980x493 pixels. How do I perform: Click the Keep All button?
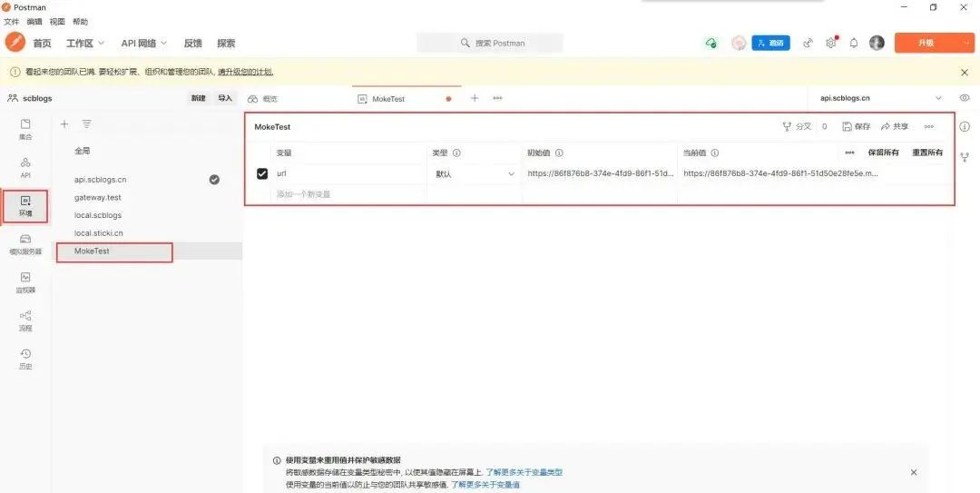click(883, 153)
